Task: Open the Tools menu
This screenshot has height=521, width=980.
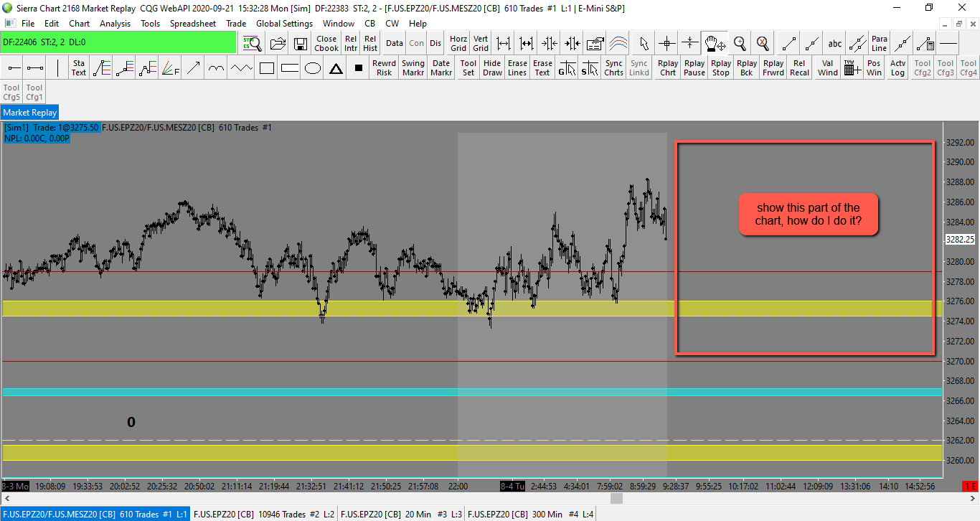Action: coord(151,24)
